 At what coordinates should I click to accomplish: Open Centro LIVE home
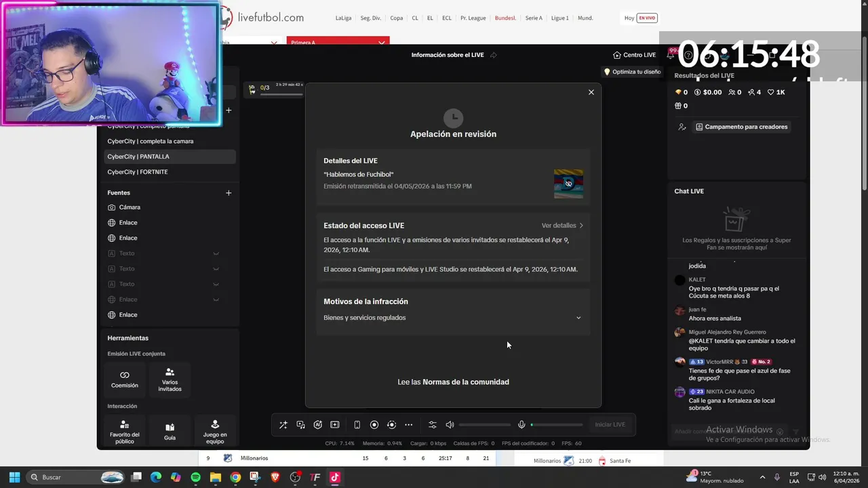634,55
